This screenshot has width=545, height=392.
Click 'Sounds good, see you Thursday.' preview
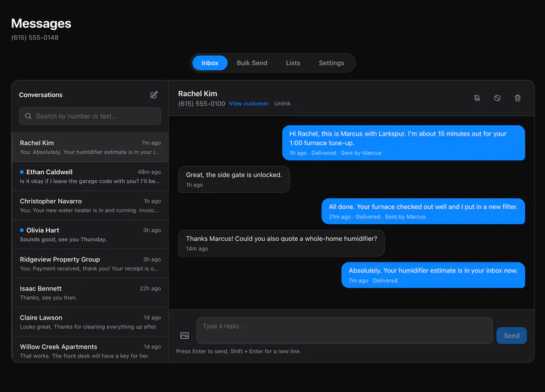coord(63,239)
